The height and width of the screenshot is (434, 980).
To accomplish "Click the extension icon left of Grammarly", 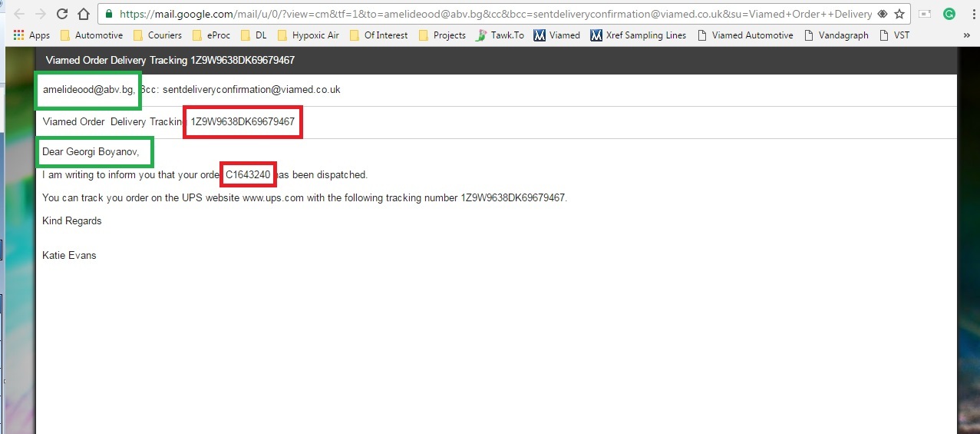I will coord(926,14).
